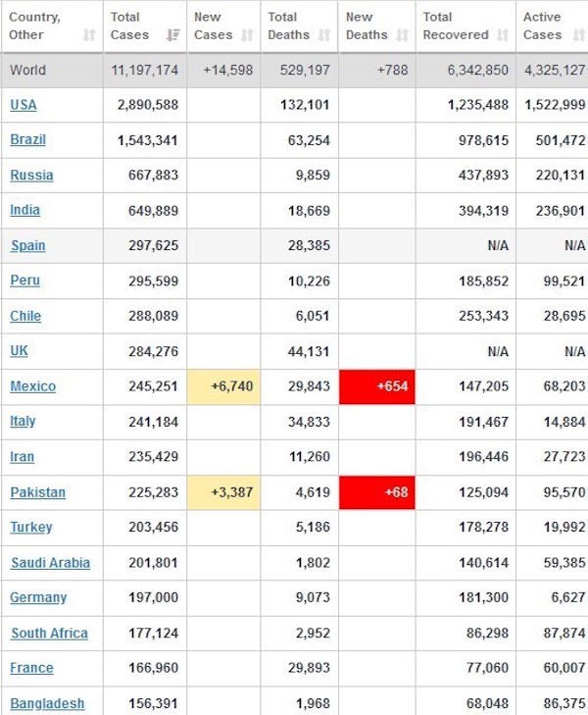The height and width of the screenshot is (715, 588).
Task: Open the Brazil country link
Action: point(27,139)
